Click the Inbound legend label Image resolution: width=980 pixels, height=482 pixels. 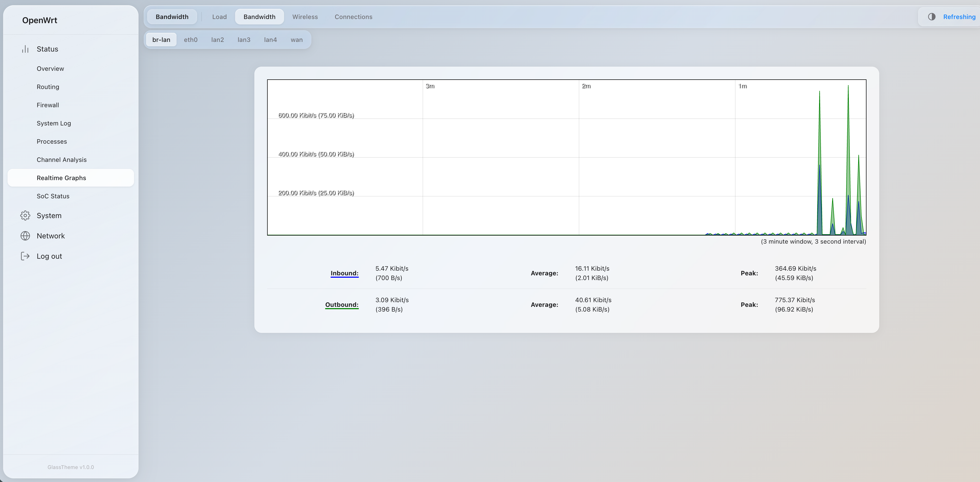pos(344,273)
